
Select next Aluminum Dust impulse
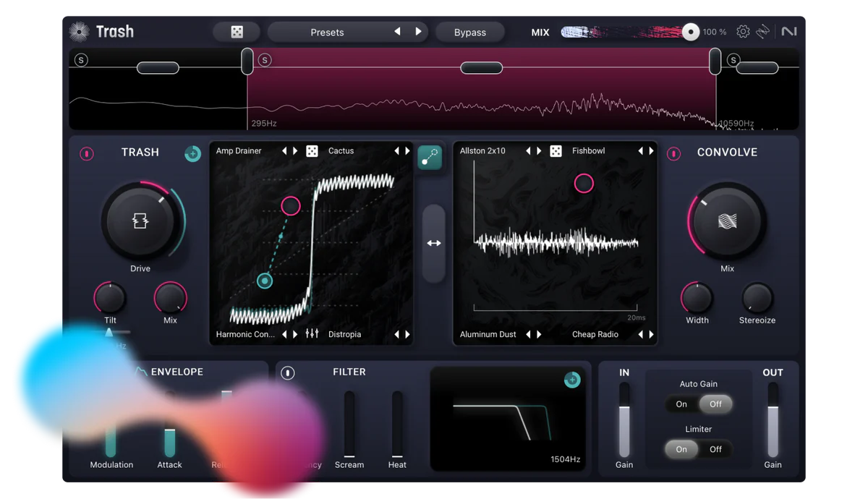[539, 334]
